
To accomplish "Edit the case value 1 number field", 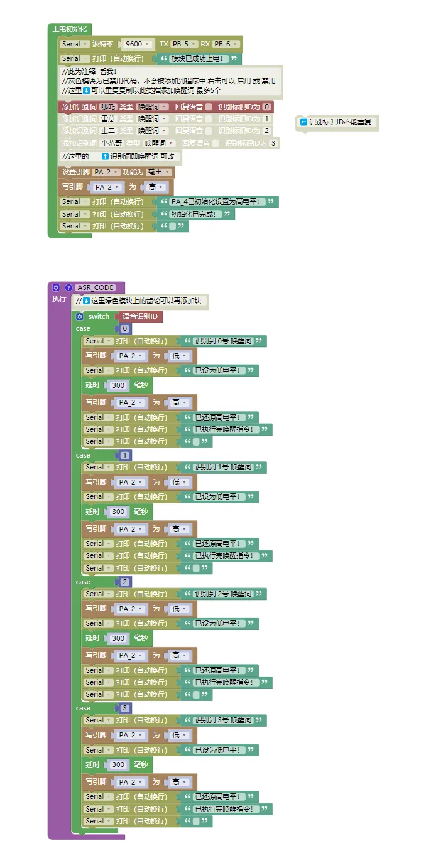I will [x=125, y=456].
